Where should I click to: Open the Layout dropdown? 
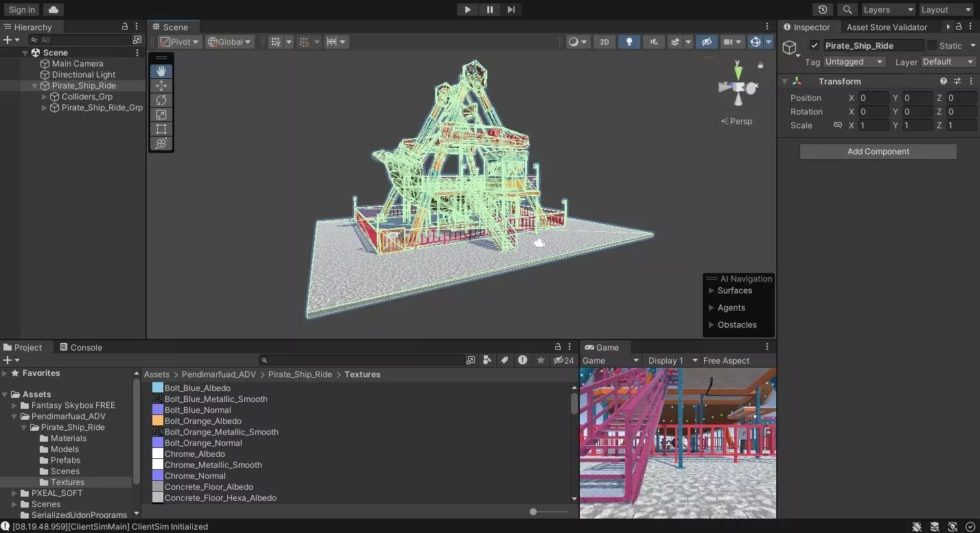click(x=946, y=10)
